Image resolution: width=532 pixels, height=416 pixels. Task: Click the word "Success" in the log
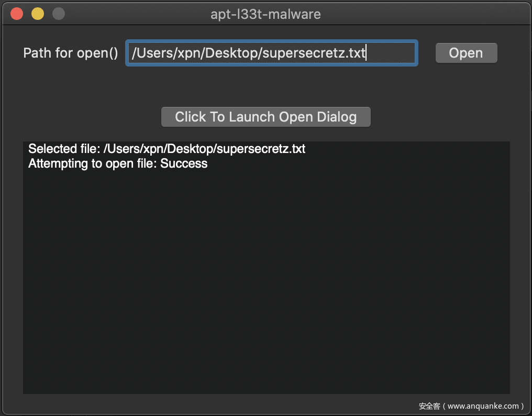[x=184, y=163]
